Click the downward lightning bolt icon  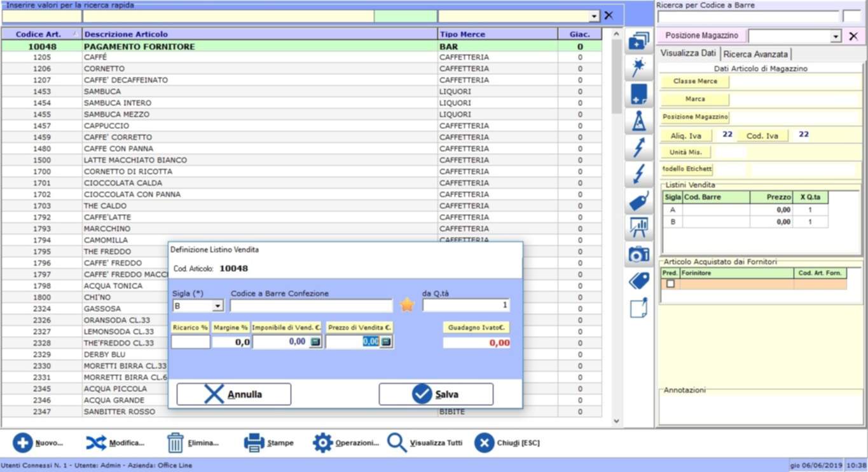pos(638,173)
